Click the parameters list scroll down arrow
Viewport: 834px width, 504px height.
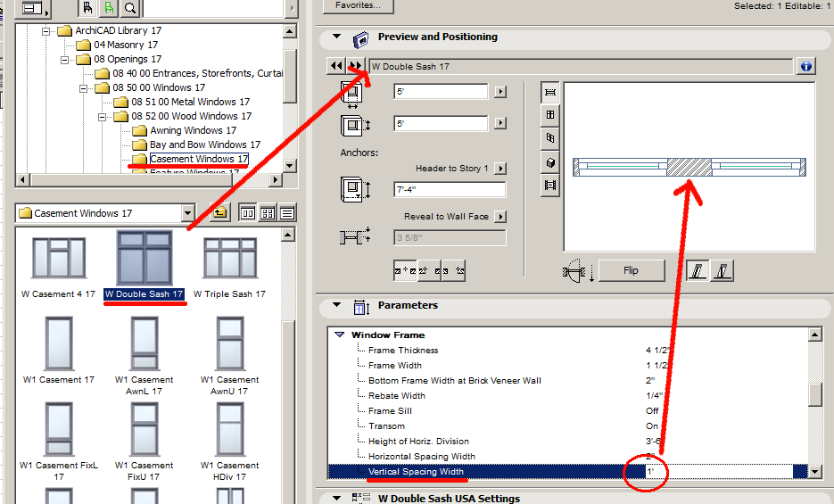click(815, 472)
